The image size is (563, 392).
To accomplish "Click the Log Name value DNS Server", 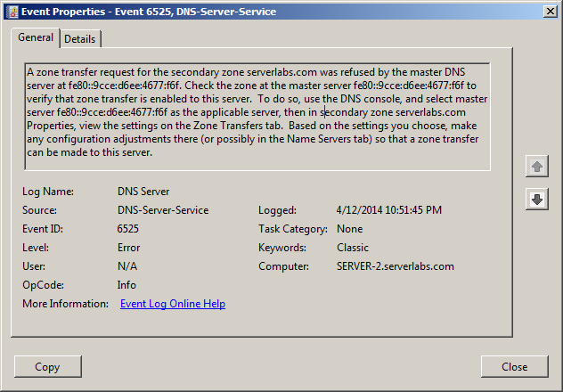I will click(143, 192).
